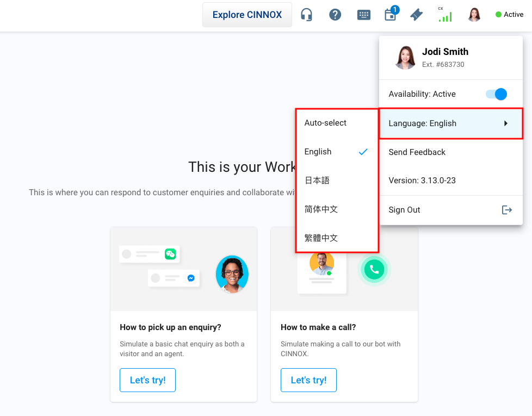Click Let's try! under pick up an enquiry
Viewport: 532px width, 416px height.
coord(147,380)
